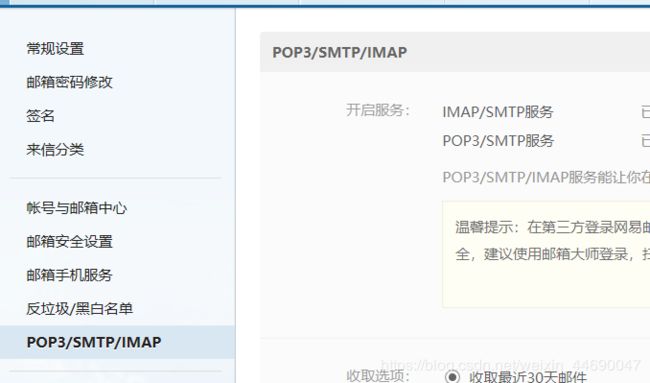Open the 签名 settings page
The height and width of the screenshot is (383, 650).
(40, 116)
